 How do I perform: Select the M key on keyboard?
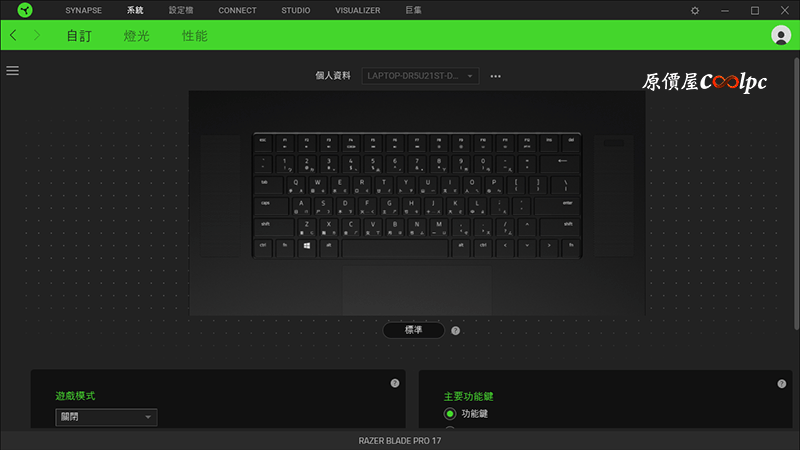click(439, 226)
